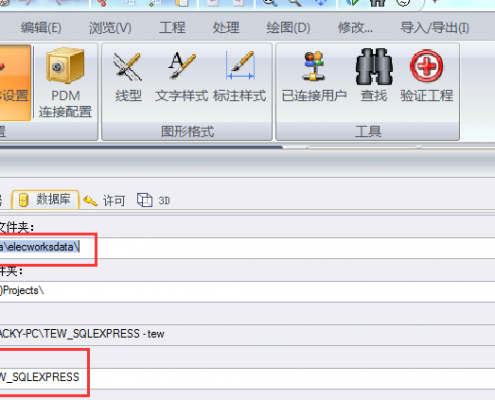Select the orange 设置 settings button
Screen dimensions: 495x400
pos(14,82)
